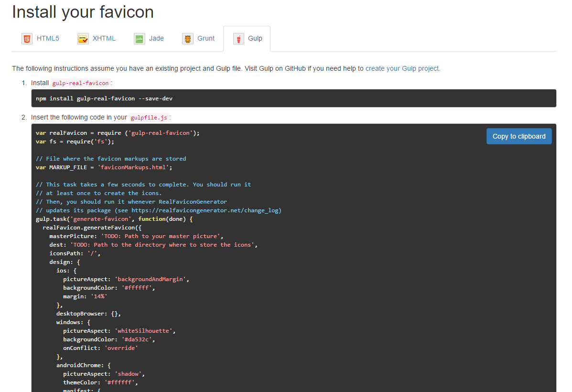Screen dimensions: 572x392
Task: Click the gulp.task generate-favicon line
Action: (x=114, y=219)
